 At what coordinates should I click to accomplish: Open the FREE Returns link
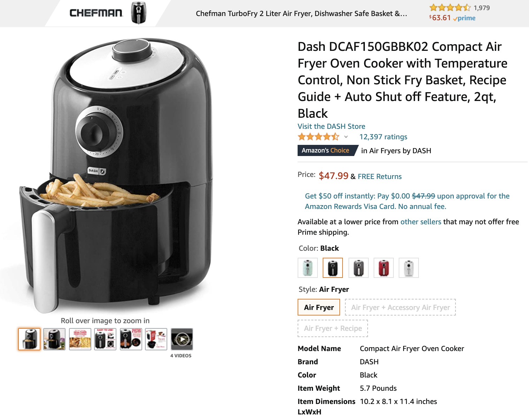click(x=379, y=177)
